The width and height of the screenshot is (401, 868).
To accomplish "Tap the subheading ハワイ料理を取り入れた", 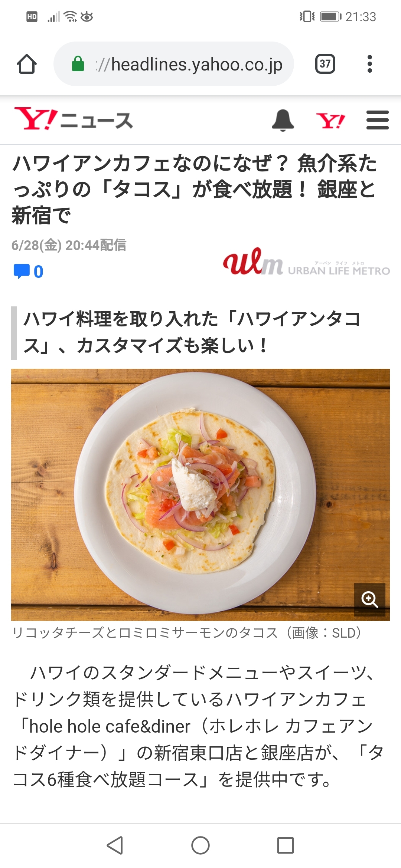I will click(192, 332).
